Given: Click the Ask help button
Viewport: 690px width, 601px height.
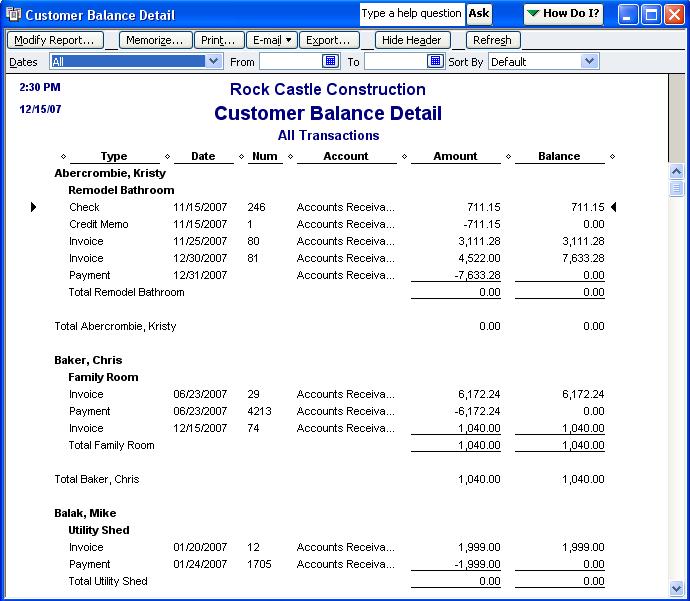Looking at the screenshot, I should [479, 14].
